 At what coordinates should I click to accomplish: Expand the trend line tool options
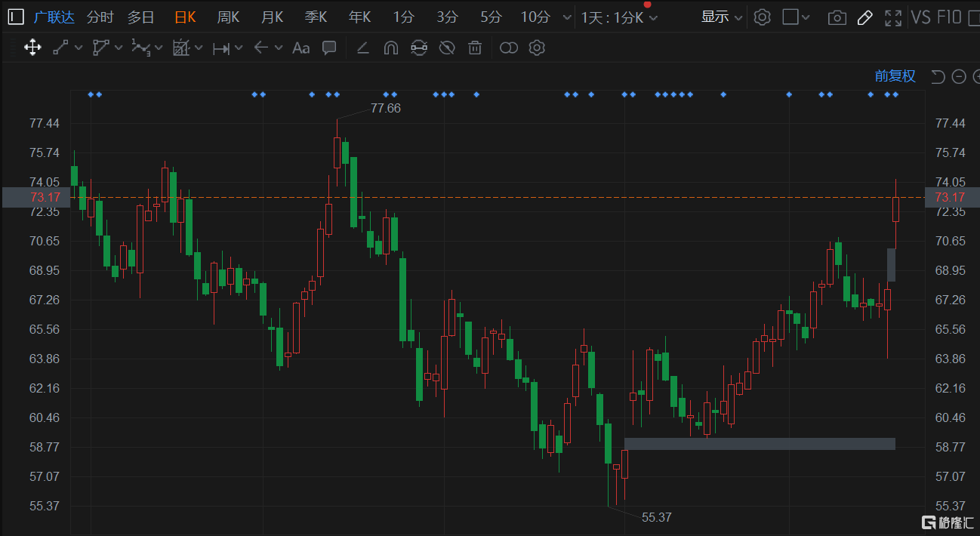coord(79,48)
